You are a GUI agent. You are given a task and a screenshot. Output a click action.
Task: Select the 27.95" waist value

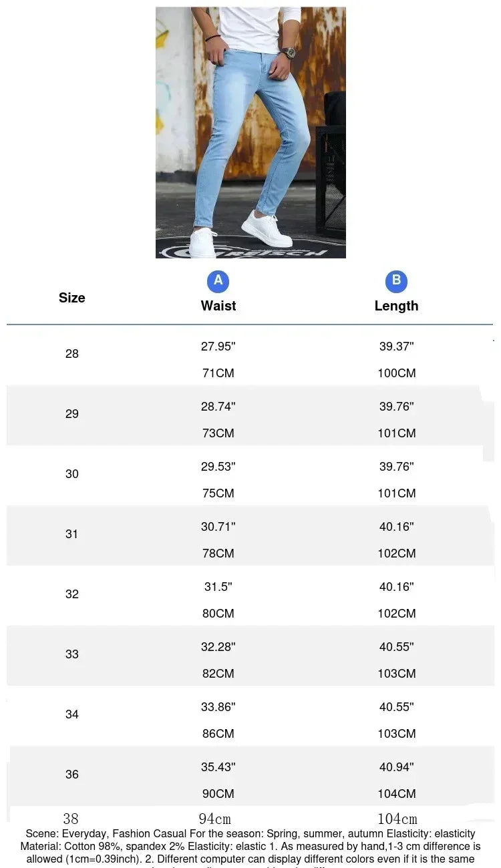point(218,347)
